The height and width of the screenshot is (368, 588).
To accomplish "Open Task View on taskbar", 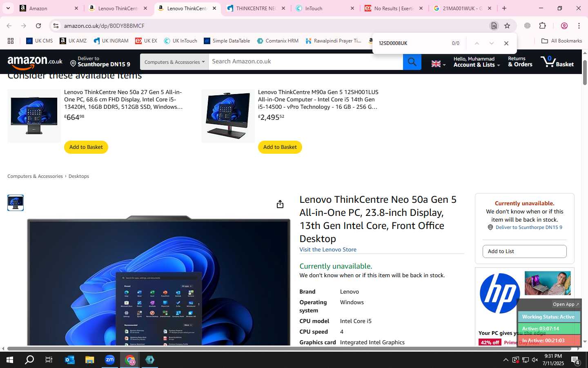I will [x=49, y=360].
